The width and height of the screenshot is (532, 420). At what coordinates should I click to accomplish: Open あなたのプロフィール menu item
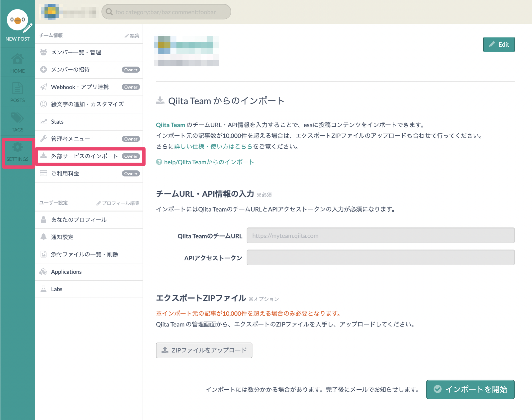coord(89,219)
